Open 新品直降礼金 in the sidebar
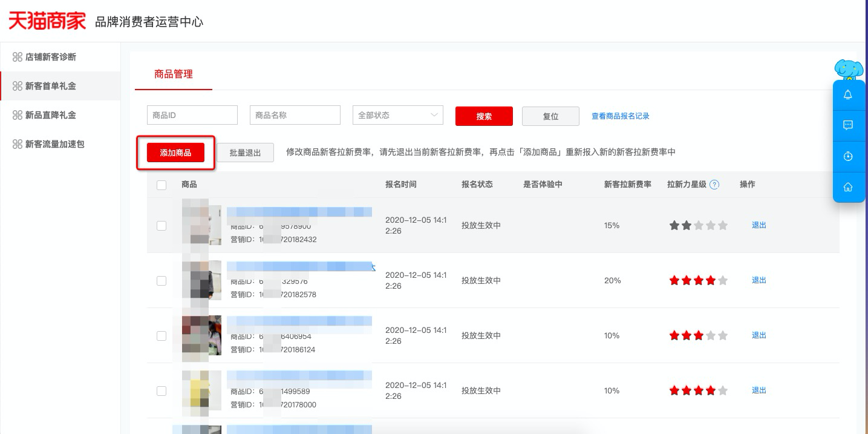Screen dimensions: 868x434 (x=60, y=115)
